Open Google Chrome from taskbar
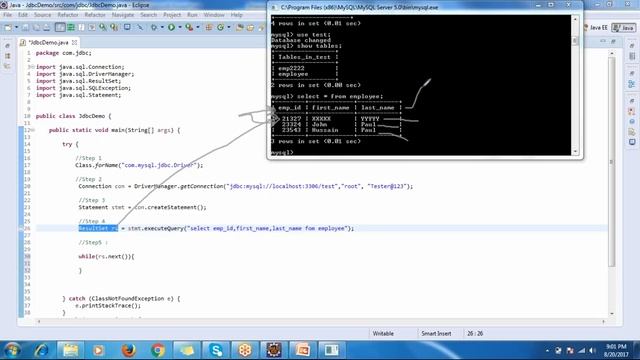 [x=158, y=350]
